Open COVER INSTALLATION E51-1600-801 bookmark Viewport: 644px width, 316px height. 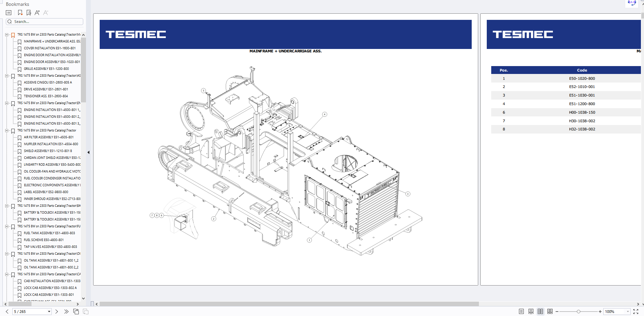[50, 48]
